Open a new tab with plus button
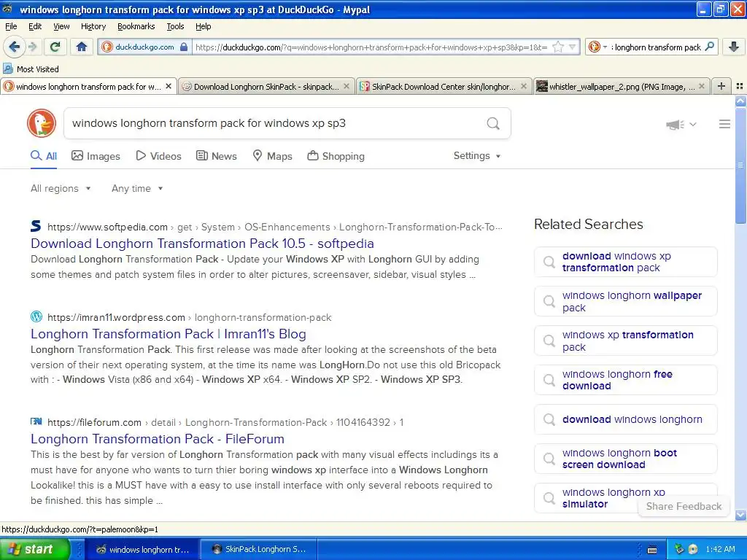747x560 pixels. [x=721, y=86]
